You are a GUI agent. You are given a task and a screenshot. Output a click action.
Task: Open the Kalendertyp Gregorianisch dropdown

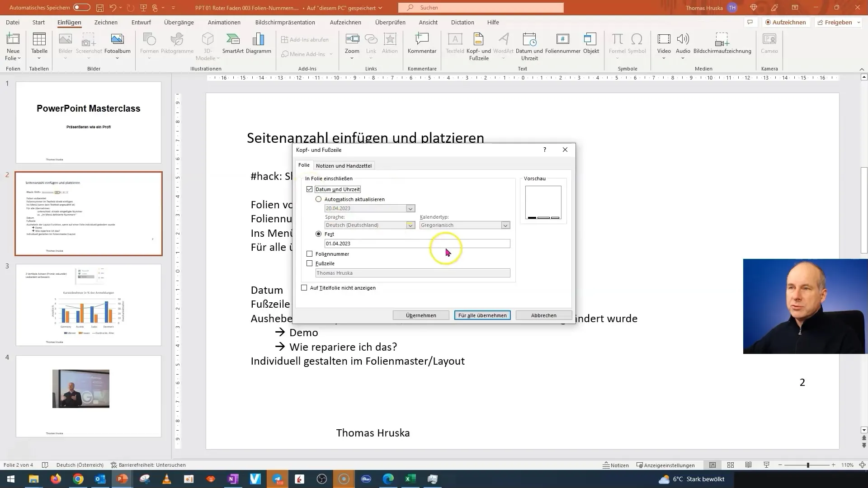click(506, 225)
